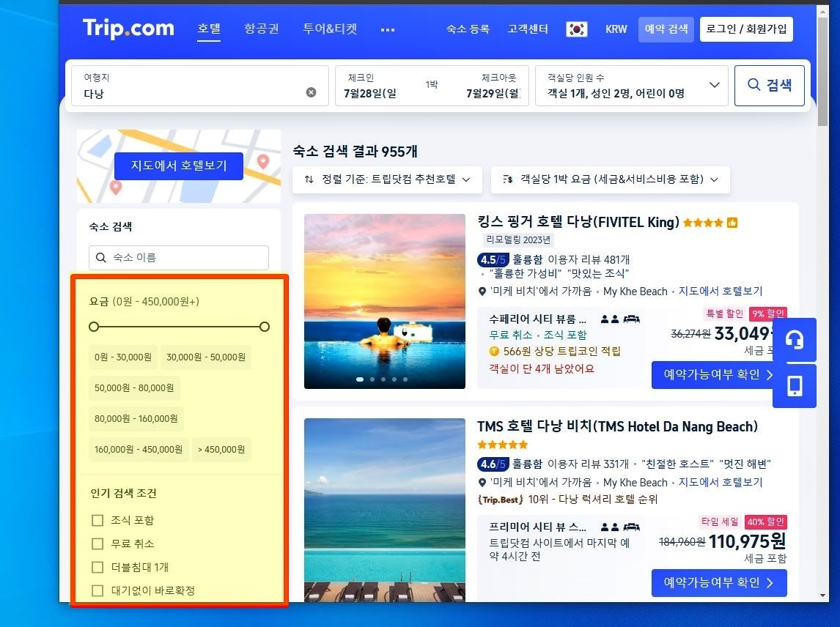Screen dimensions: 840x627
Task: Click the 검색 search button
Action: (x=770, y=86)
